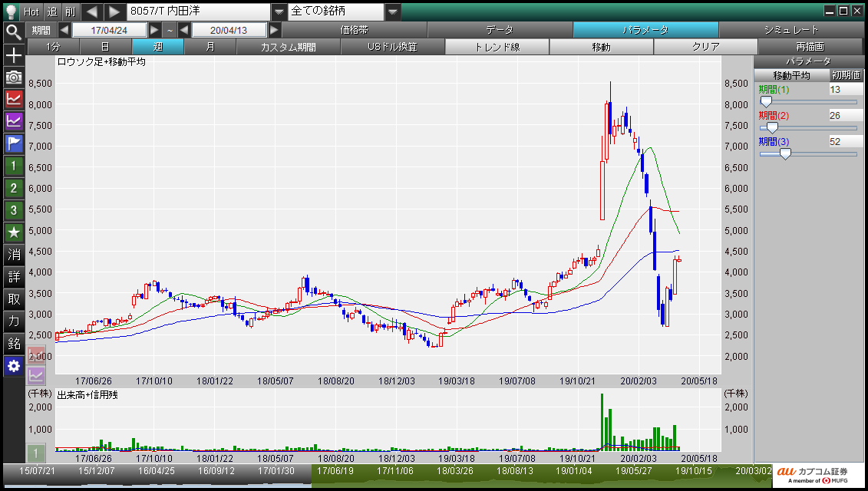Open the データ tab
Viewport: 868px width, 491px height.
point(499,30)
